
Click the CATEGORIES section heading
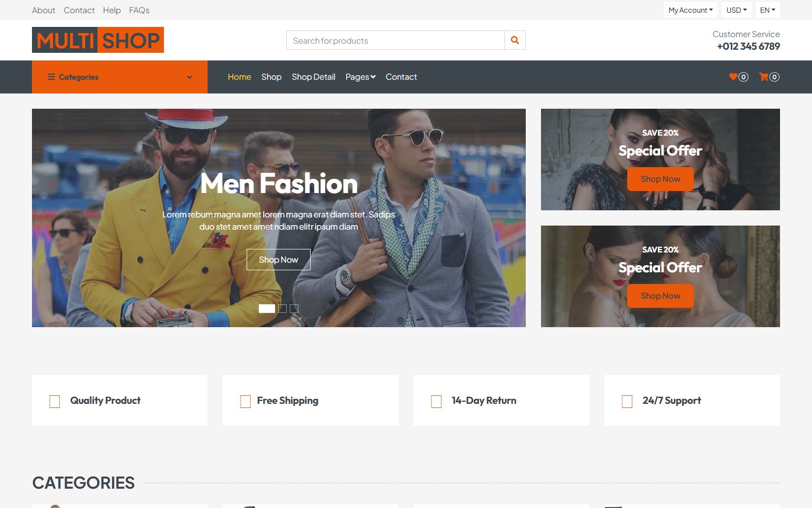point(84,483)
